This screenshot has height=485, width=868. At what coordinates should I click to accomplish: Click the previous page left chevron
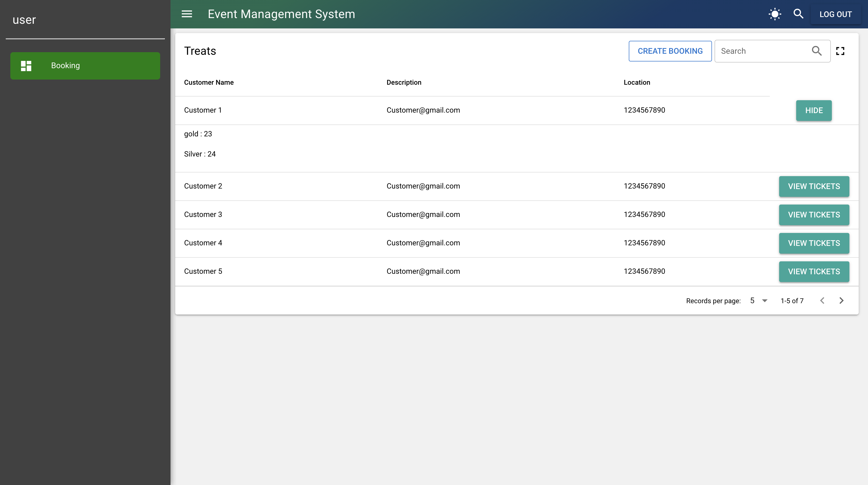point(823,300)
